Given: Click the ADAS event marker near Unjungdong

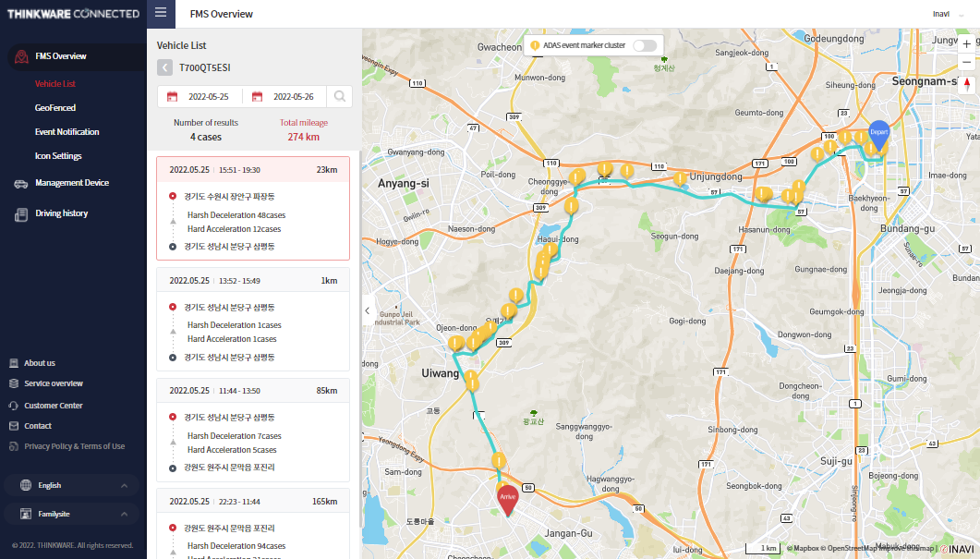Looking at the screenshot, I should [x=680, y=179].
